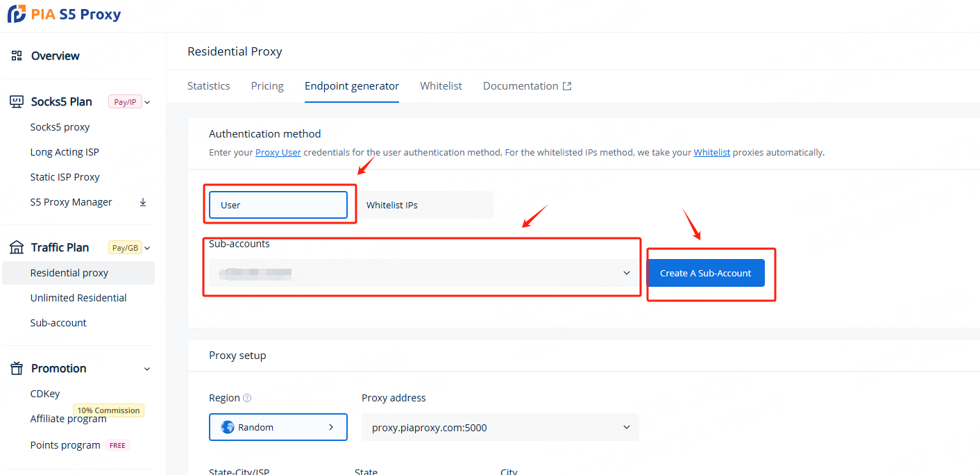980x475 pixels.
Task: Click the Authentication method heading
Action: point(265,133)
